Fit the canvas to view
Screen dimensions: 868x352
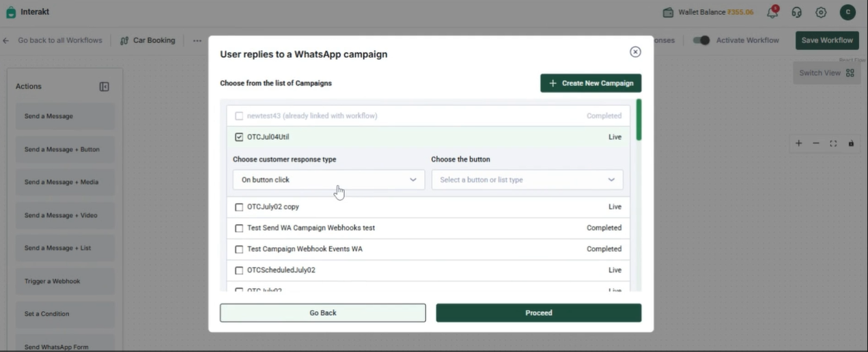tap(833, 144)
